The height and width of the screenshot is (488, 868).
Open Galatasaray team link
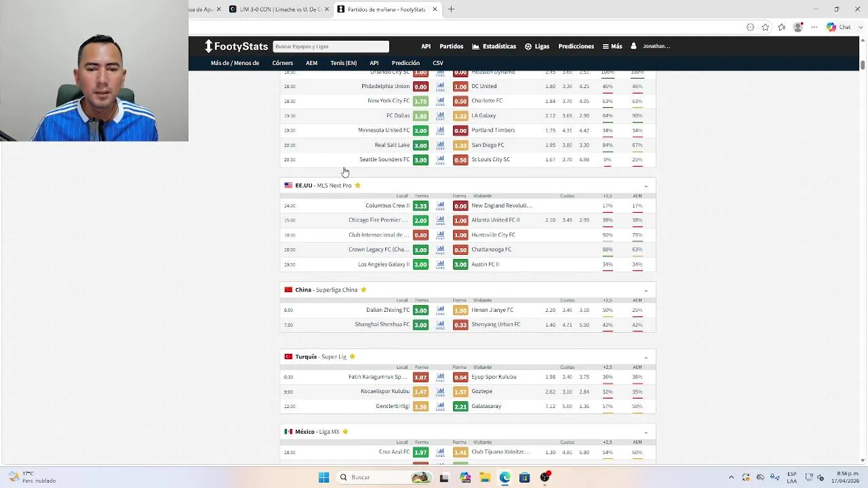(x=486, y=407)
